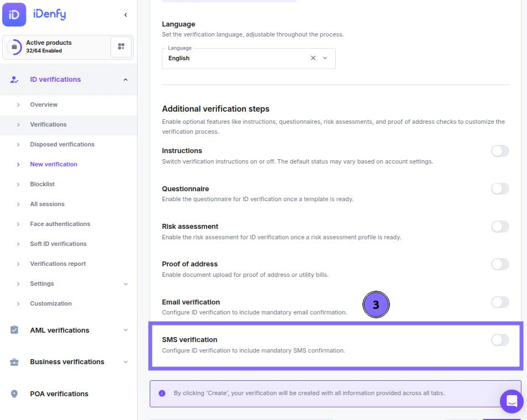Image resolution: width=527 pixels, height=420 pixels.
Task: Turn on the Risk assessment switch
Action: point(500,227)
